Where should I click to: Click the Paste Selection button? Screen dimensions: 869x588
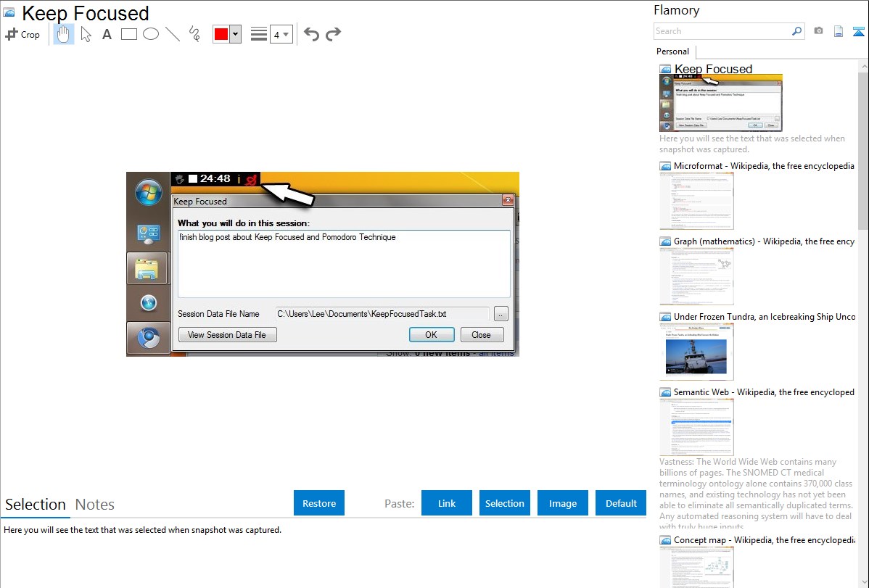point(504,503)
